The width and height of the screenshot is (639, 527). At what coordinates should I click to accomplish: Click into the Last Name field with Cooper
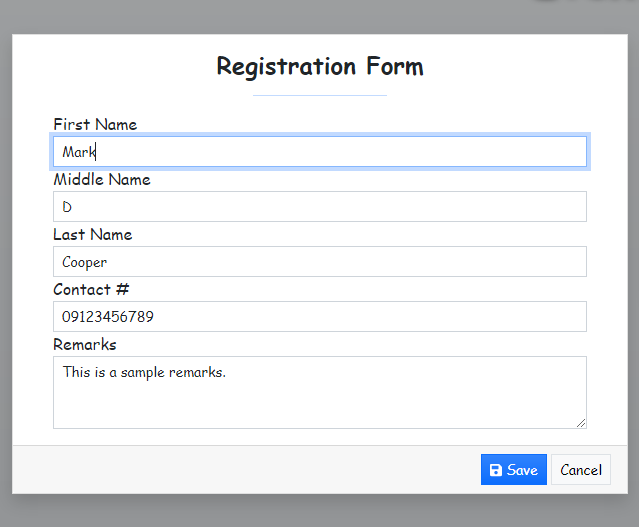tap(320, 262)
